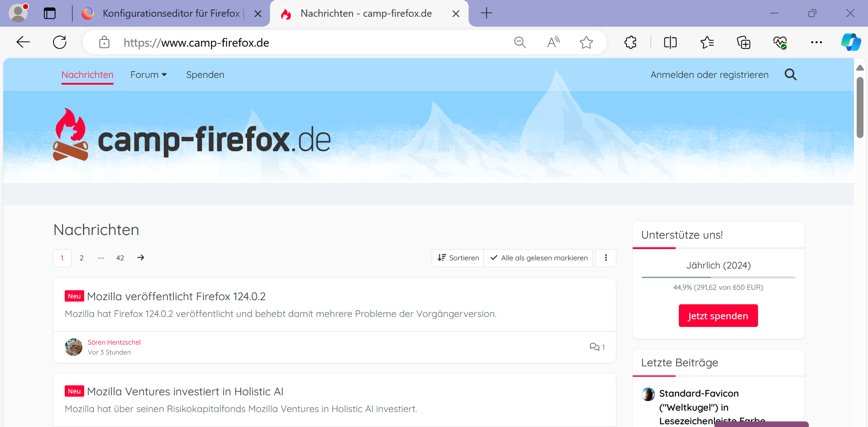The width and height of the screenshot is (868, 427).
Task: Toggle split screen view icon
Action: [x=670, y=43]
